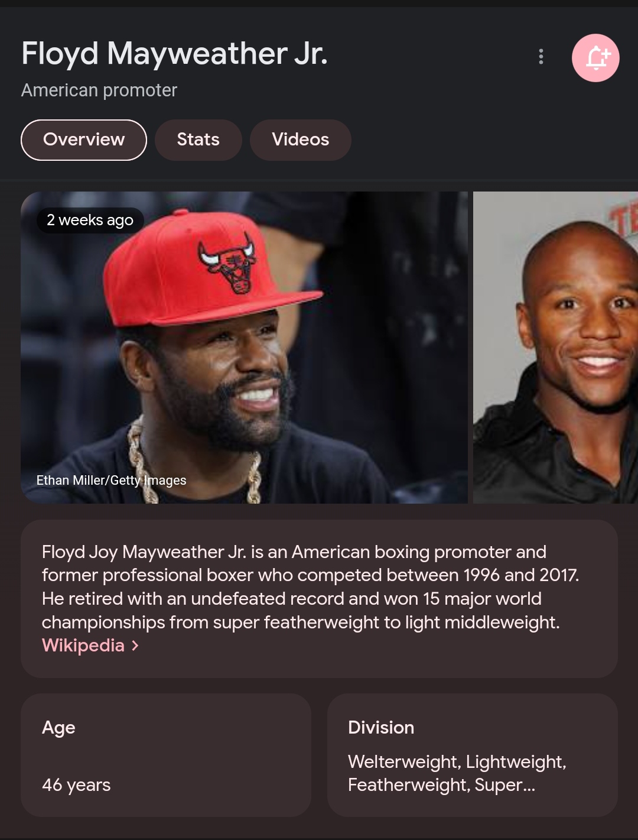Open photo of Mayweather in red Bulls cap
638x840 pixels.
click(x=244, y=348)
